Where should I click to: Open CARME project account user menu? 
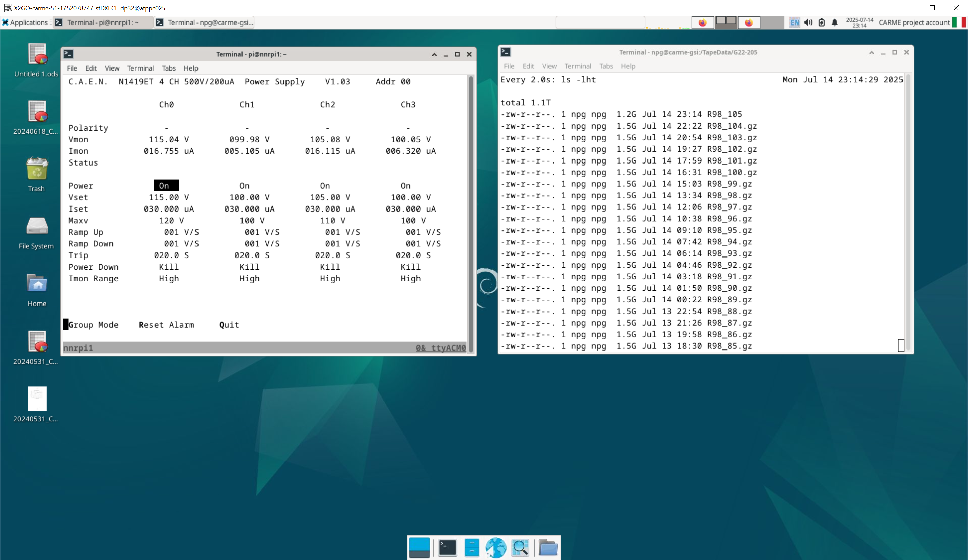[x=914, y=22]
